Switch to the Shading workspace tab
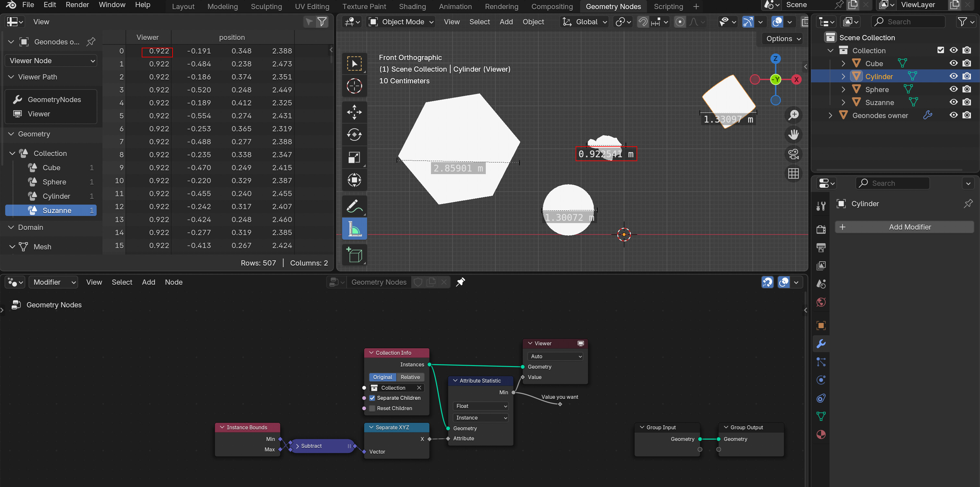The image size is (980, 487). pyautogui.click(x=412, y=6)
